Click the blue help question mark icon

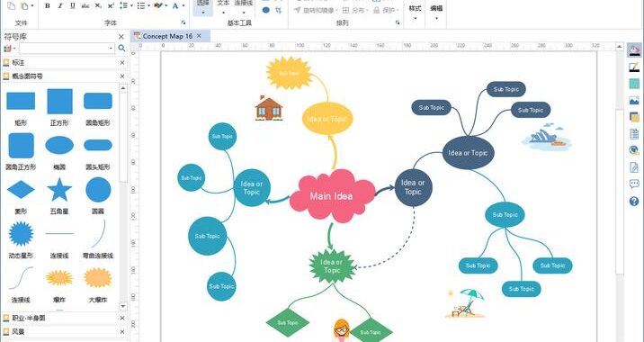point(634,201)
